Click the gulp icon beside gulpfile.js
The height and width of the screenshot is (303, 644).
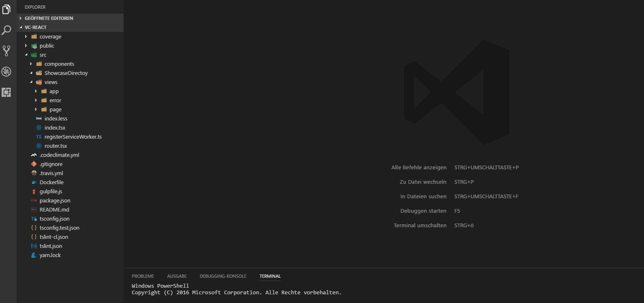(34, 191)
